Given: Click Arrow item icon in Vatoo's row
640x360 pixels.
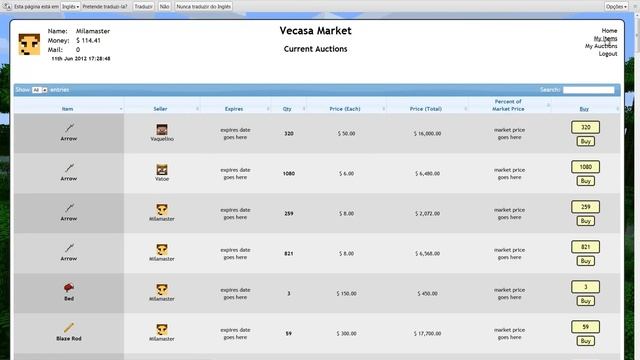Looking at the screenshot, I should coord(69,168).
